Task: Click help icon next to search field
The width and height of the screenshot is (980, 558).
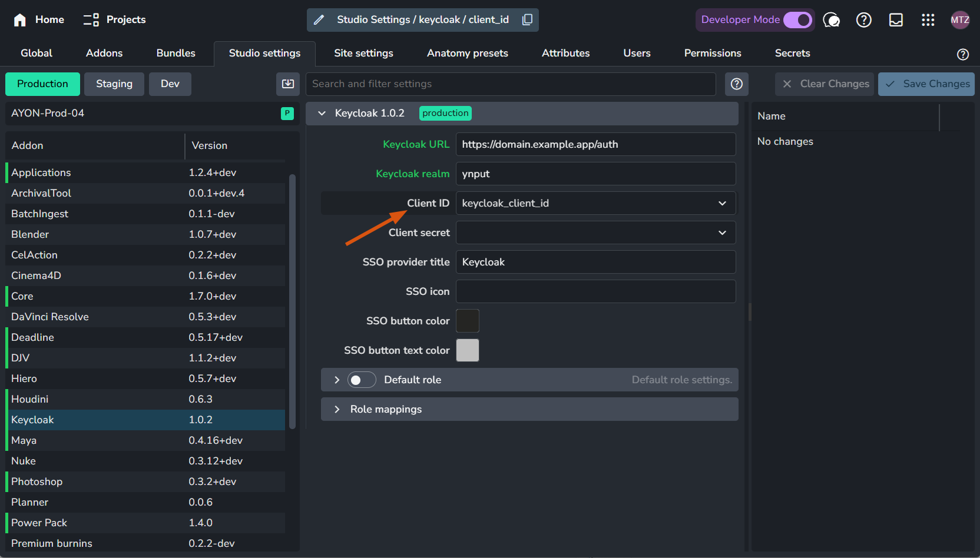Action: point(736,84)
